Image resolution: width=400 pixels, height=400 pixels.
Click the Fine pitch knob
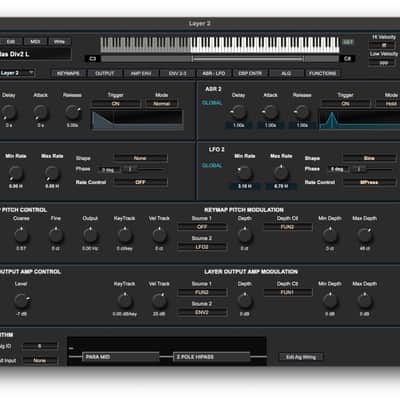point(56,235)
